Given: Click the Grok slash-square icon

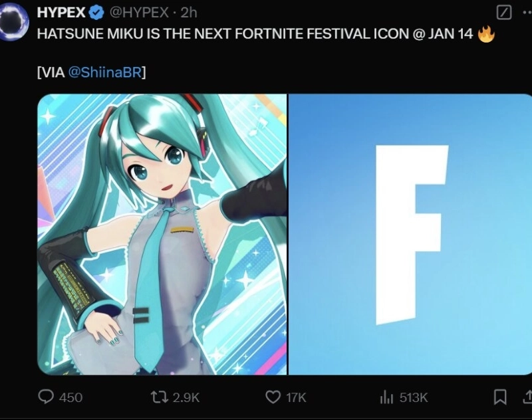Looking at the screenshot, I should 504,13.
